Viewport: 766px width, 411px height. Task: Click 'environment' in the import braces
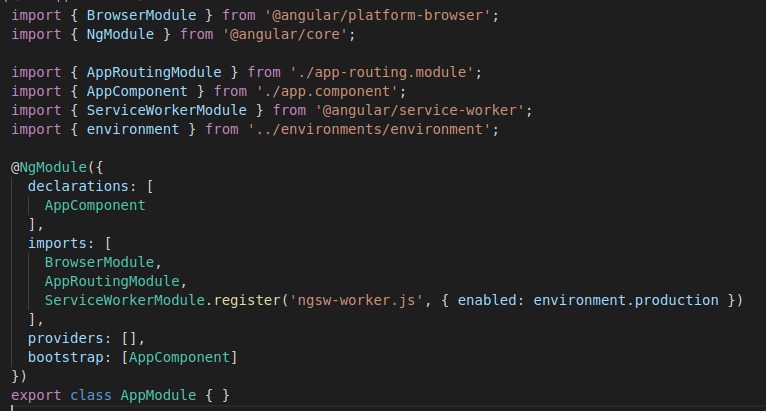133,130
